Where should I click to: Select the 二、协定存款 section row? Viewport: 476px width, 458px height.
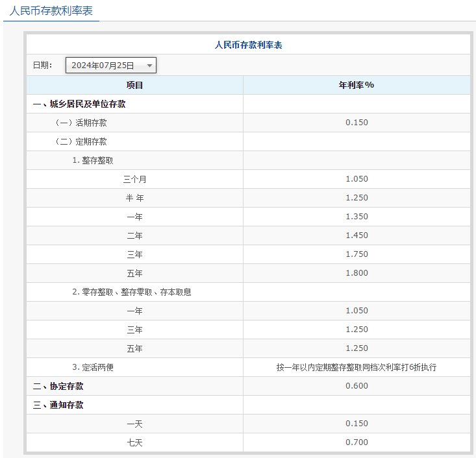point(58,386)
